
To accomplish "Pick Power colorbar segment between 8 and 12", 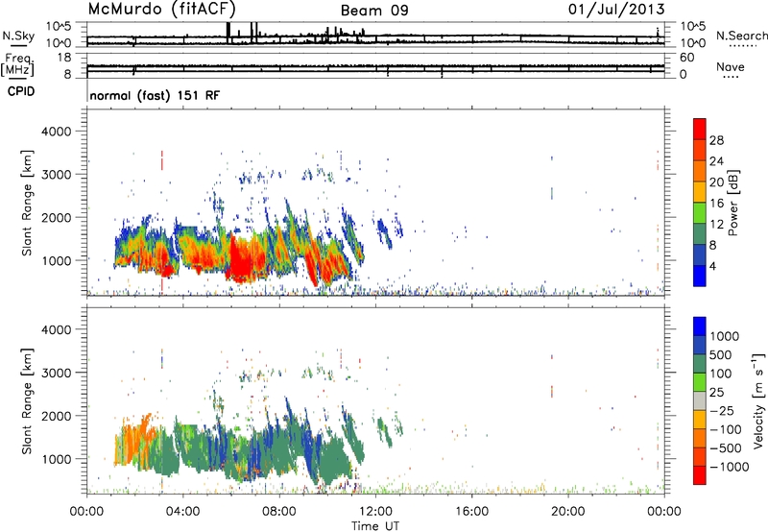I will (700, 233).
